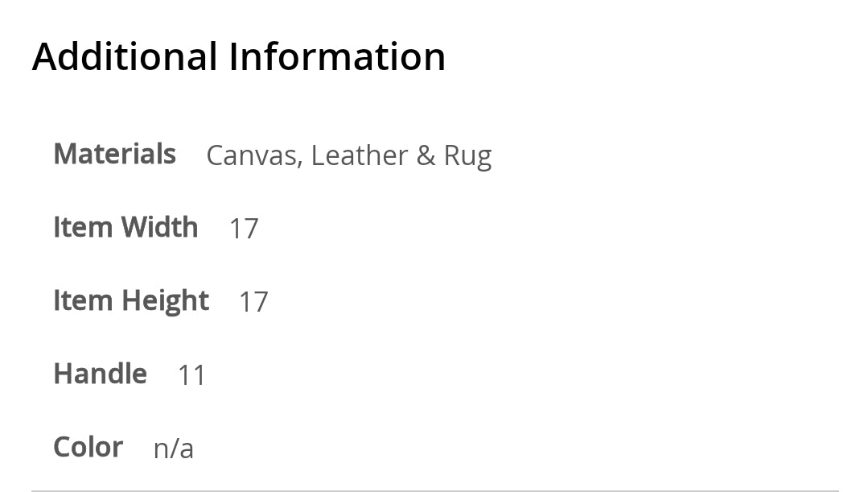The width and height of the screenshot is (868, 492).
Task: Click the word Height in Item Height
Action: 165,301
